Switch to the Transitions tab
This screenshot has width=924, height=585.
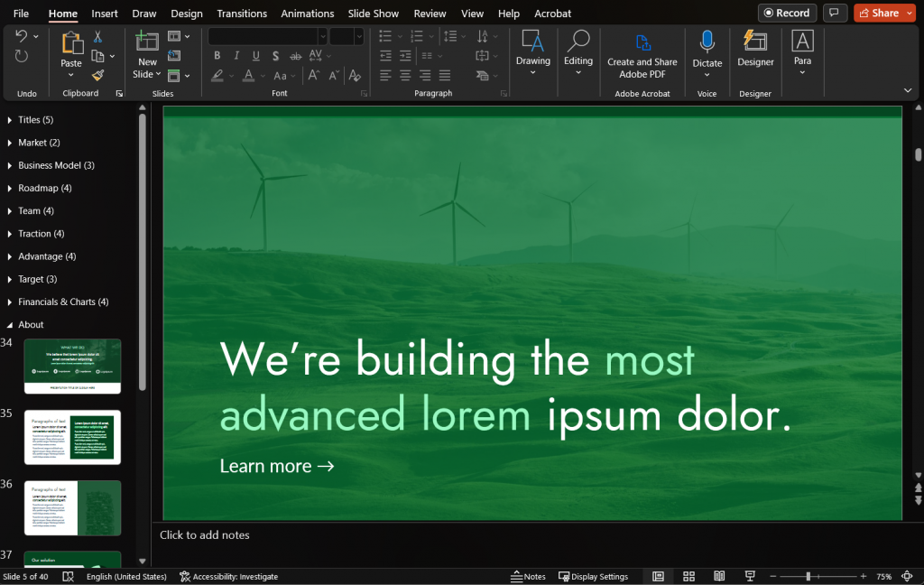coord(241,14)
